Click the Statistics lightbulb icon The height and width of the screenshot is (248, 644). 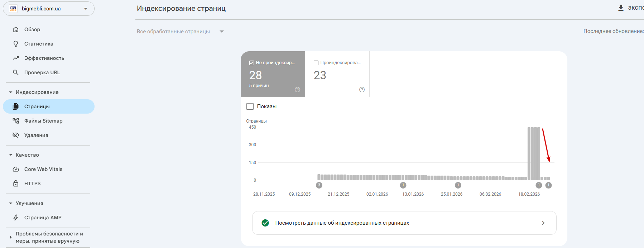point(16,44)
